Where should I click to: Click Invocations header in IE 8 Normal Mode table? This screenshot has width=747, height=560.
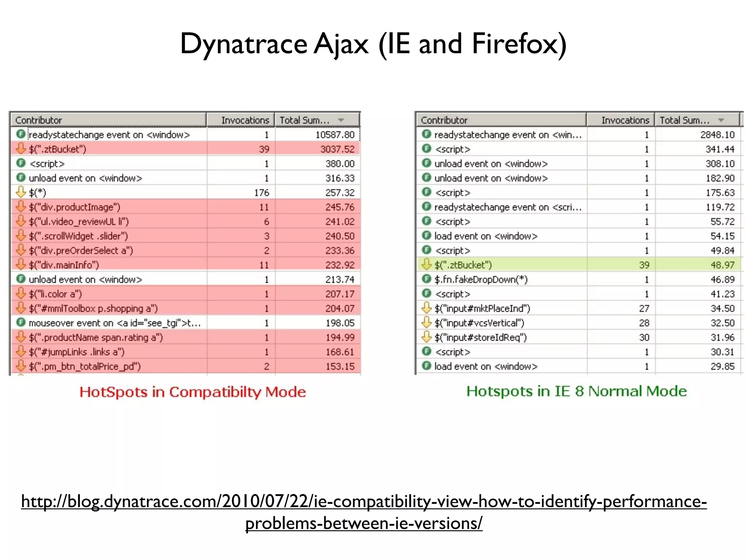621,120
